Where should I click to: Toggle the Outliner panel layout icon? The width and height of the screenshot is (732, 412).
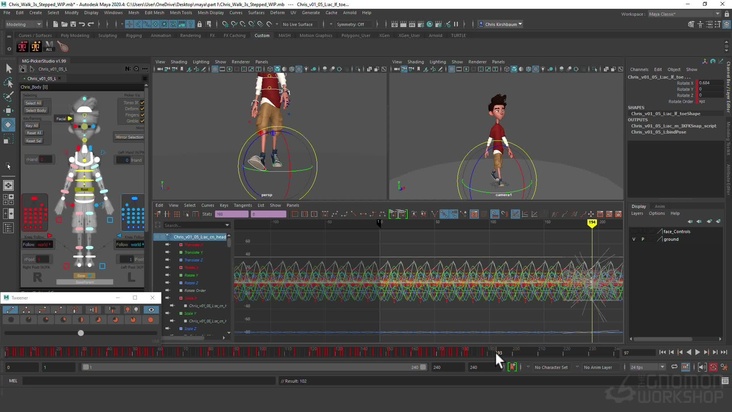[x=8, y=228]
